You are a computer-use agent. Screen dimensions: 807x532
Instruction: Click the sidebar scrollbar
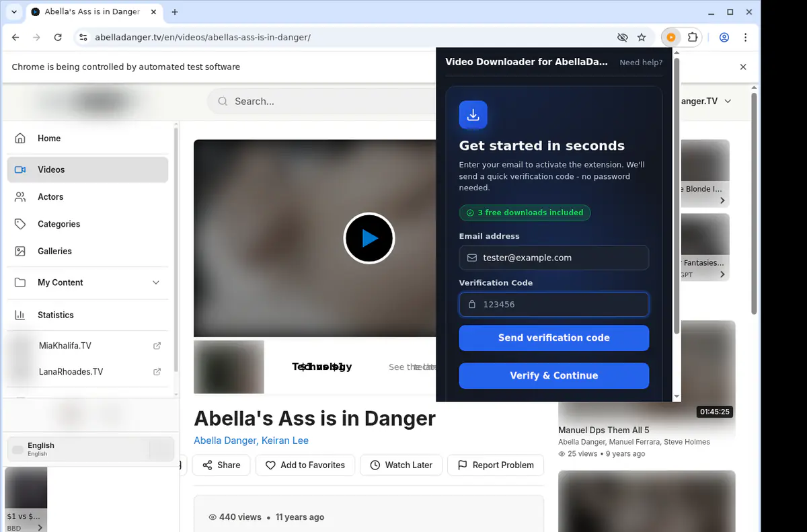pyautogui.click(x=176, y=249)
